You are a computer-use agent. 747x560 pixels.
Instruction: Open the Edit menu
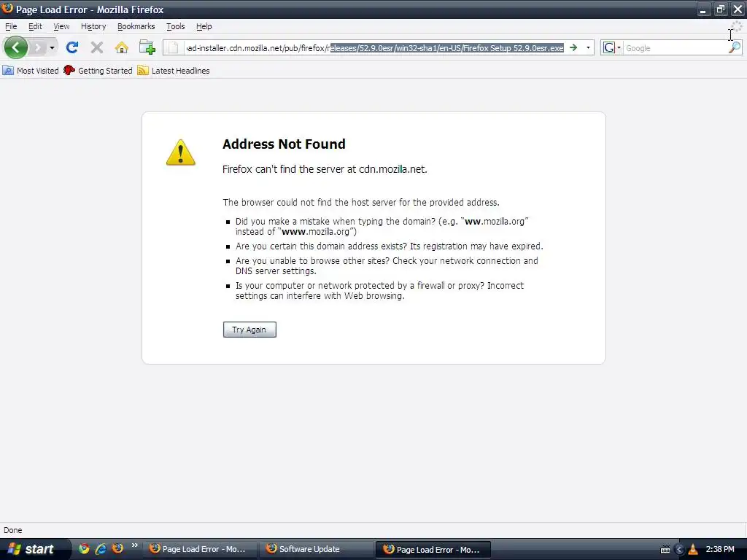pyautogui.click(x=35, y=26)
